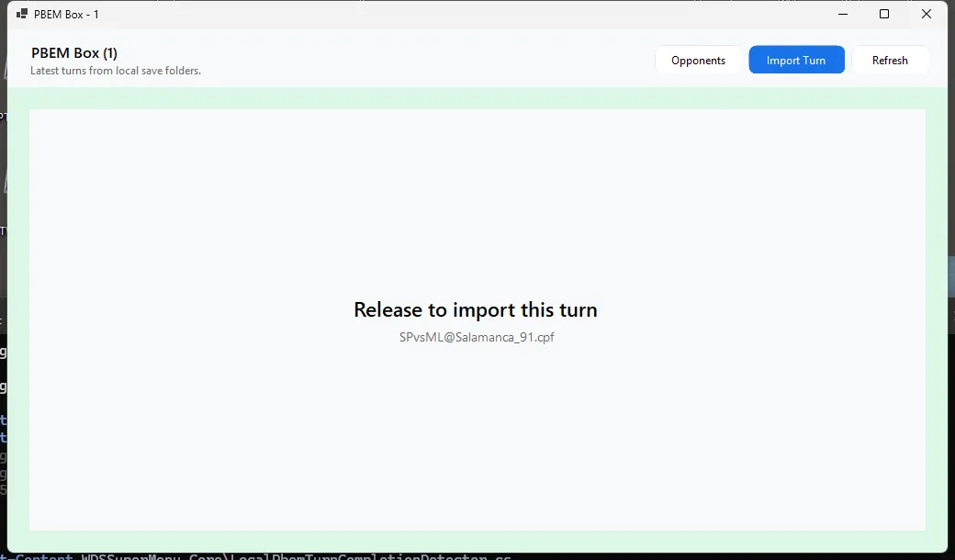955x560 pixels.
Task: Click the 'PBEM Box - 1' title bar text
Action: [66, 14]
